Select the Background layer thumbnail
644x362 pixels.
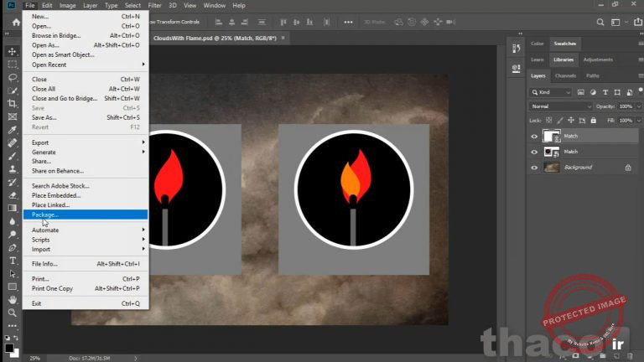(552, 168)
